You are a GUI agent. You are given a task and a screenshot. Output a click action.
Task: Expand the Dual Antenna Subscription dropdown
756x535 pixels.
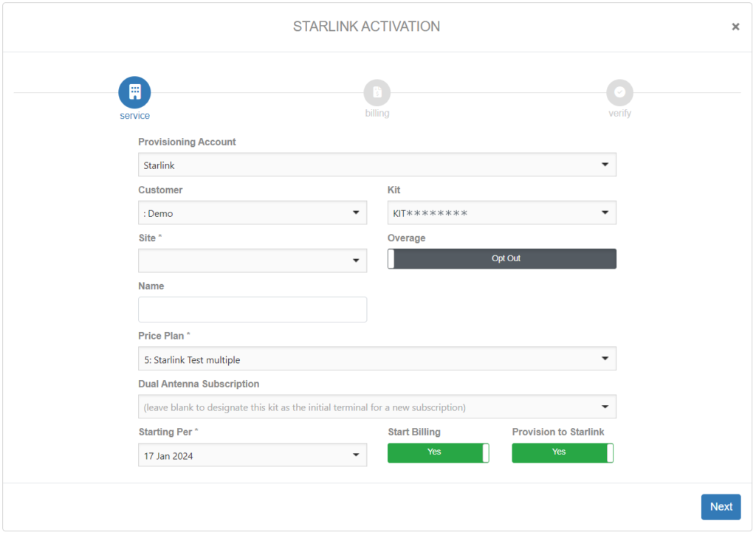click(377, 407)
